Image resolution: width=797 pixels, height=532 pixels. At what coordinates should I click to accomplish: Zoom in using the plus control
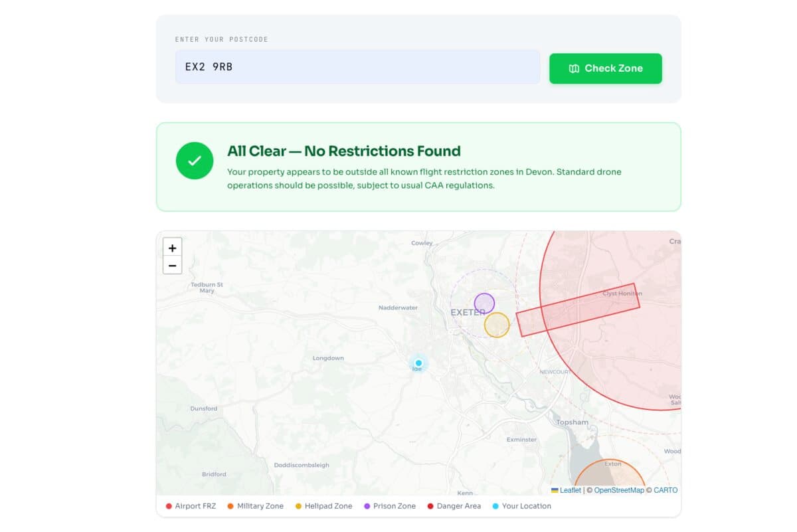tap(172, 248)
